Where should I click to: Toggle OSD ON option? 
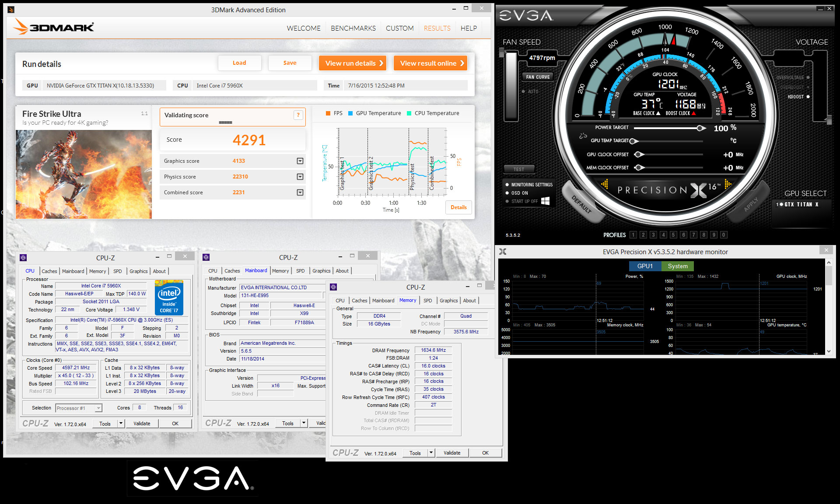pyautogui.click(x=507, y=193)
